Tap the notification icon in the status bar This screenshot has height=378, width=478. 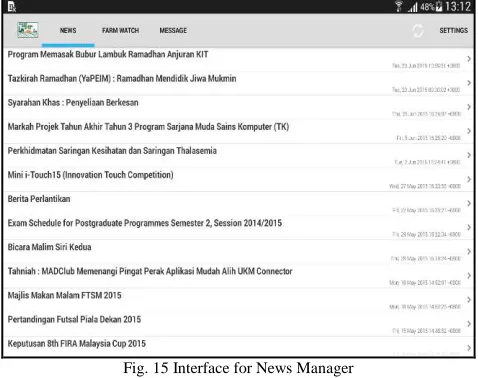pyautogui.click(x=12, y=7)
